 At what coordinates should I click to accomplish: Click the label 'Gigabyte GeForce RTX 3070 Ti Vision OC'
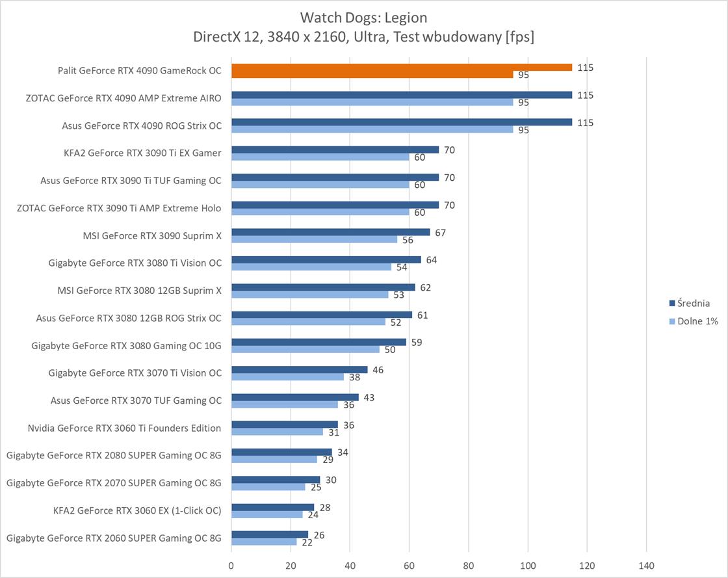pyautogui.click(x=135, y=373)
